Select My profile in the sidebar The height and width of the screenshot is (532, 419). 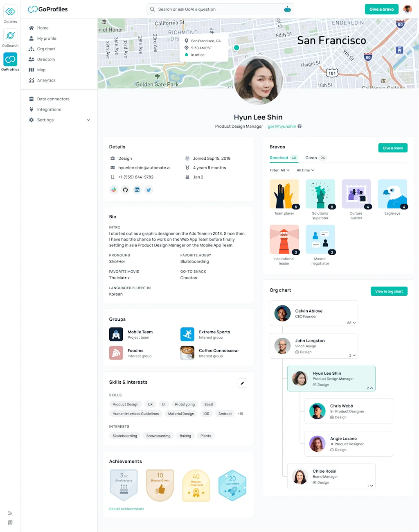click(32, 38)
